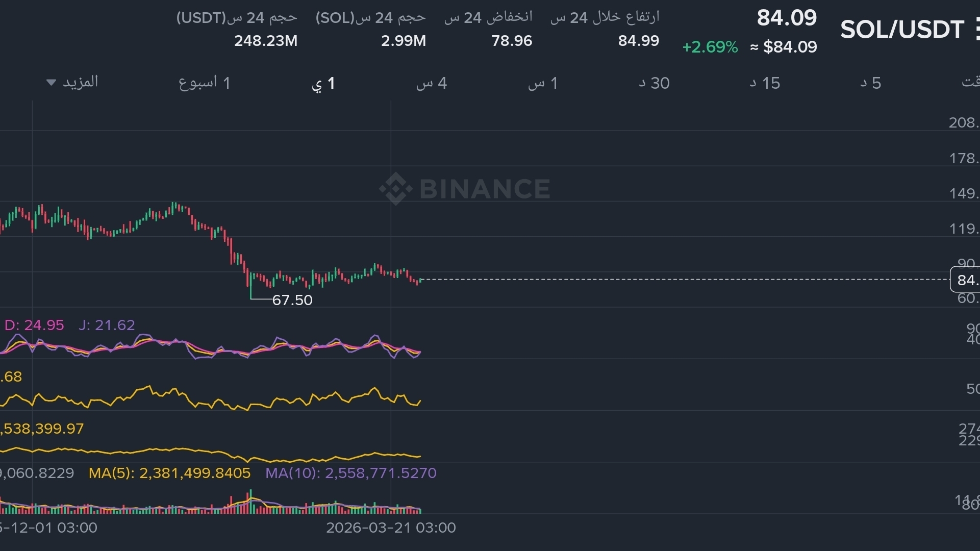Image resolution: width=980 pixels, height=551 pixels.
Task: Tap the 2026-03-21 03:00 date axis label
Action: pyautogui.click(x=391, y=528)
